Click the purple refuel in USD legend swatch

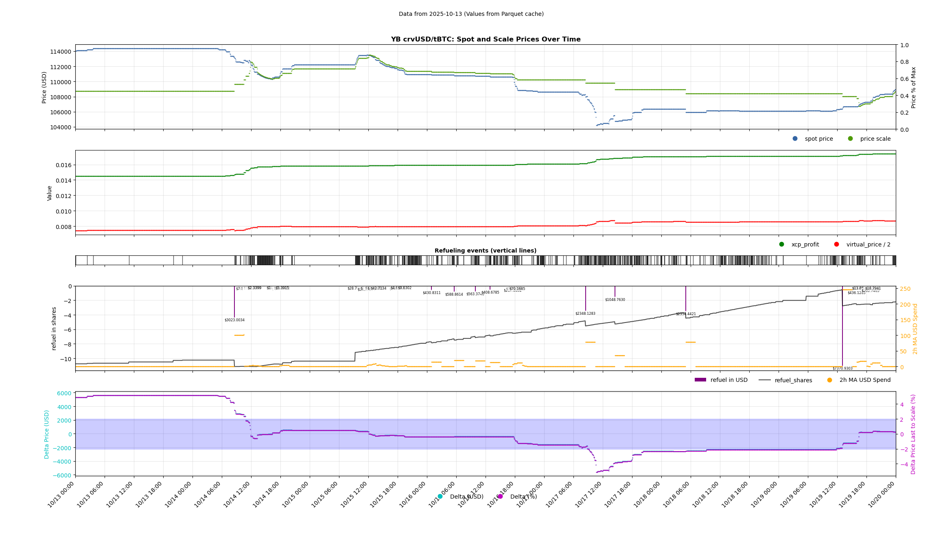[x=700, y=380]
